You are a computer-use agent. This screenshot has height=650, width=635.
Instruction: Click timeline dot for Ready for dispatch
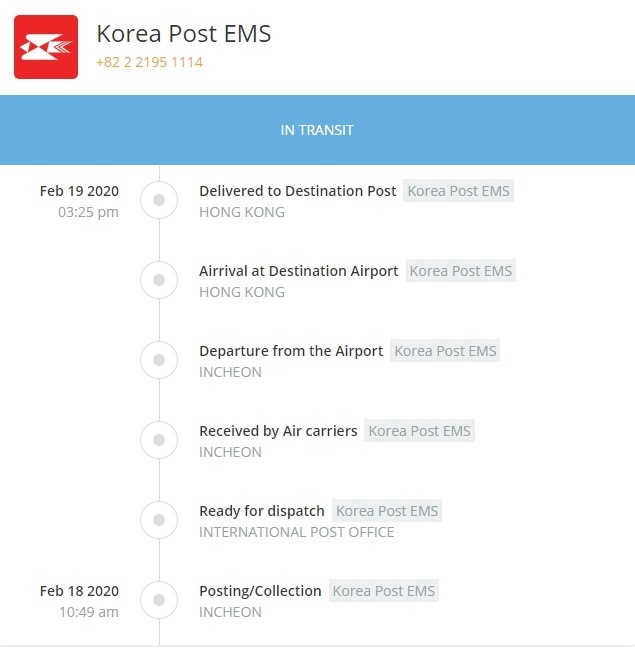click(159, 520)
